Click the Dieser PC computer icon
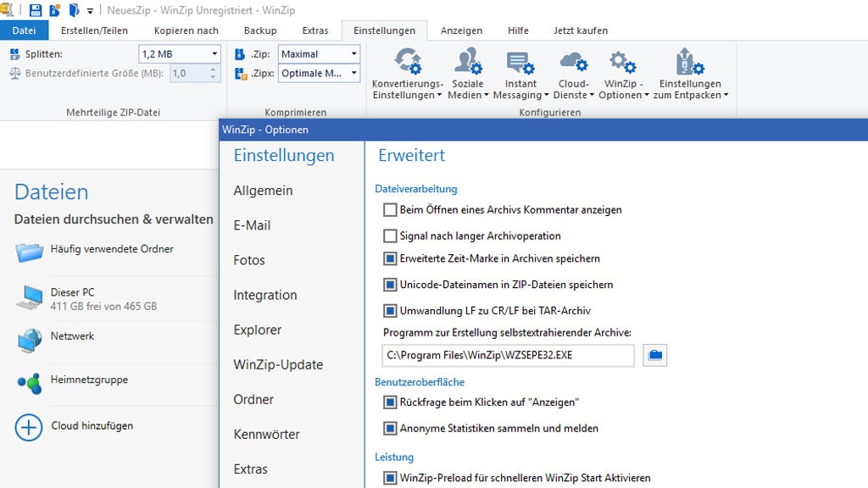The width and height of the screenshot is (868, 488). (30, 297)
